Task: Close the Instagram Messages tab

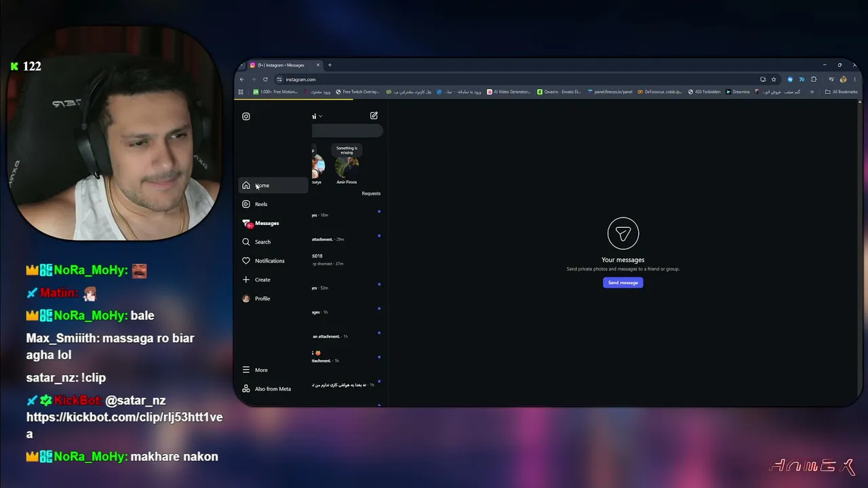Action: (317, 65)
